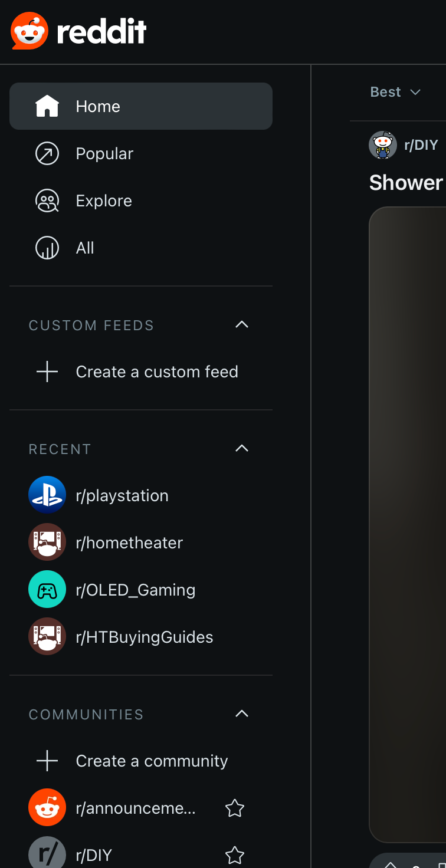This screenshot has width=446, height=868.
Task: Collapse the Recent section
Action: [242, 449]
